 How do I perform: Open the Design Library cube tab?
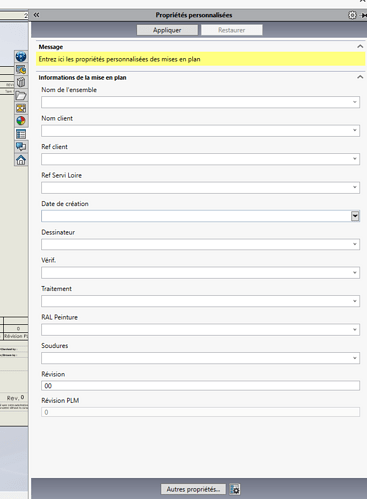(21, 82)
